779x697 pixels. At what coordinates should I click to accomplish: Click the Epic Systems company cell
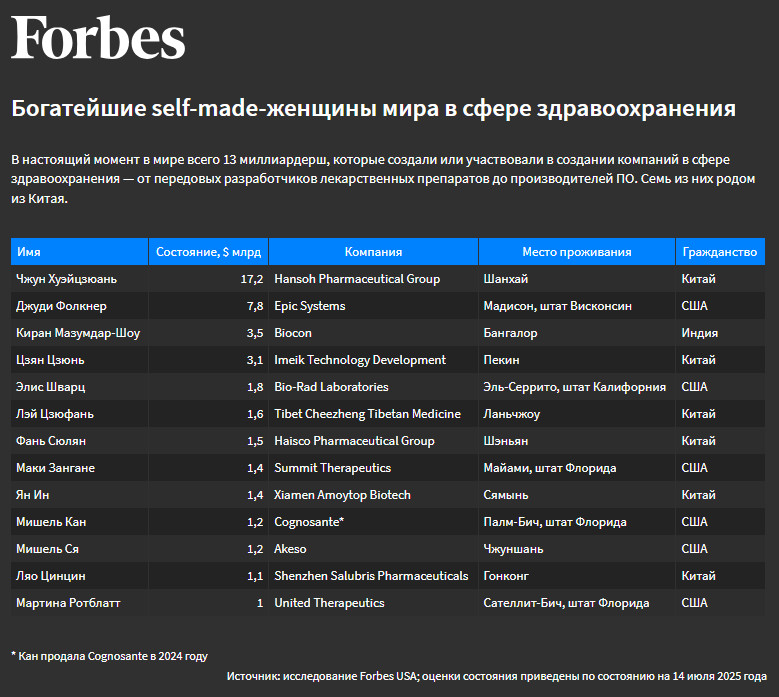[x=373, y=306]
